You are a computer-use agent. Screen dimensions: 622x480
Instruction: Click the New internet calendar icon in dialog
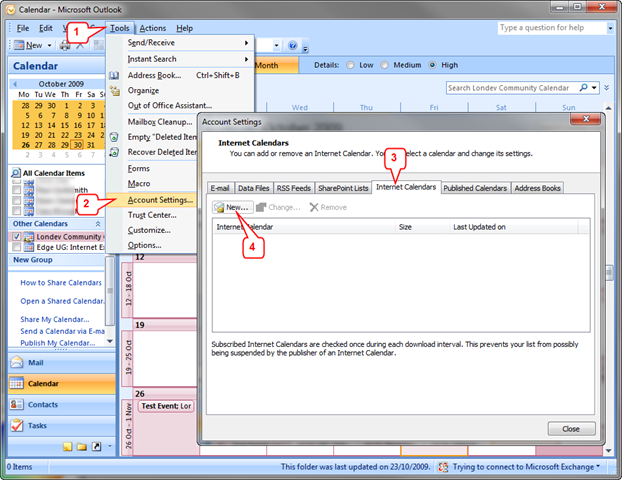coord(219,207)
